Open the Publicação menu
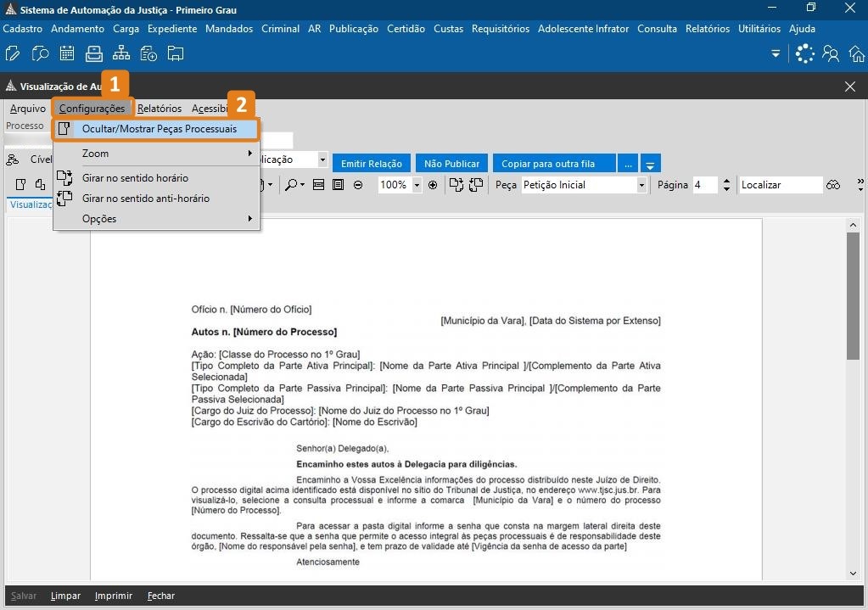This screenshot has height=610, width=868. pos(354,29)
